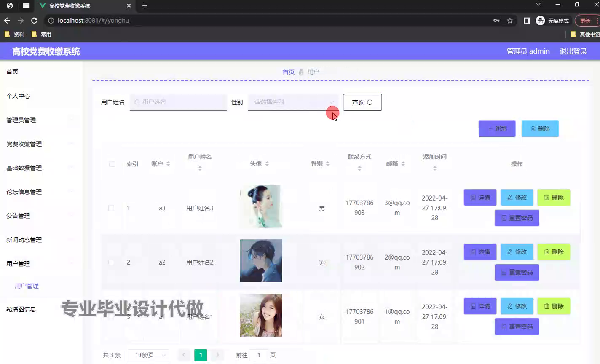Viewport: 600px width, 364px height.
Task: Open the 10条/页 page size dropdown
Action: tap(148, 355)
